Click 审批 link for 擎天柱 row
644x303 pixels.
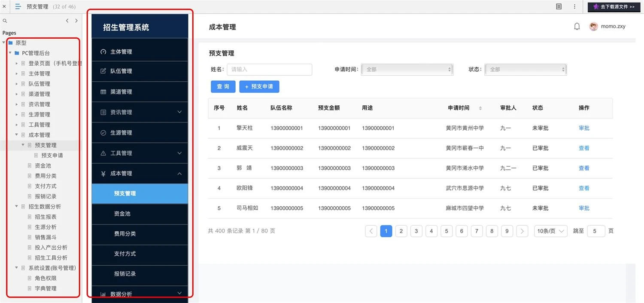[584, 128]
